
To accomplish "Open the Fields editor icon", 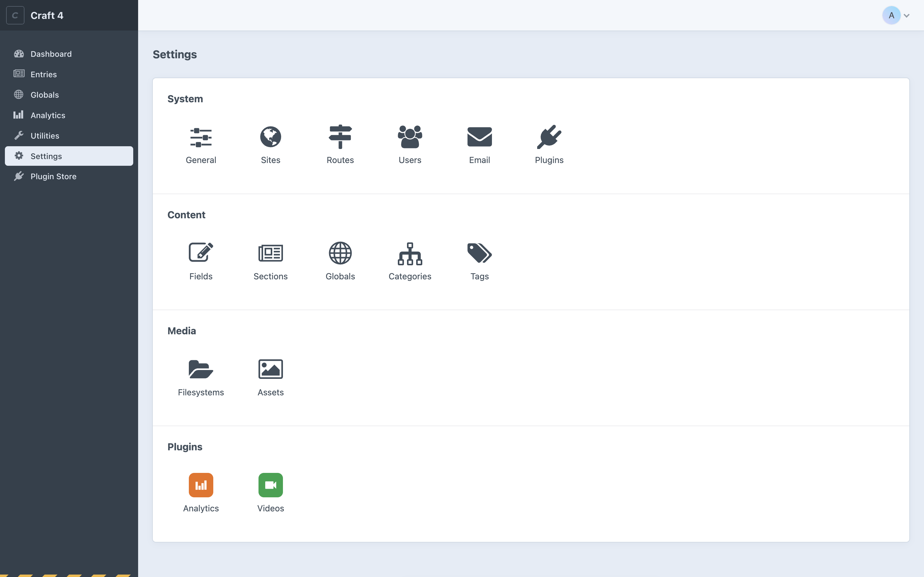I will (200, 253).
